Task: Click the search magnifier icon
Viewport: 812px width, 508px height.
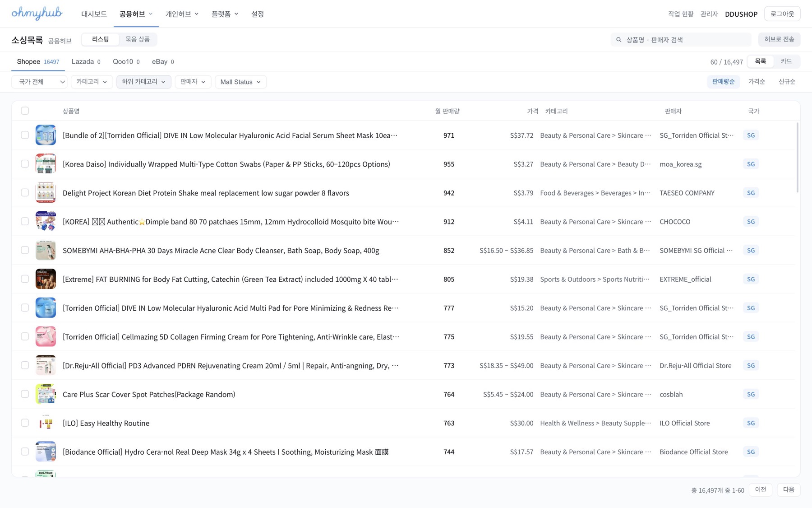Action: 619,40
